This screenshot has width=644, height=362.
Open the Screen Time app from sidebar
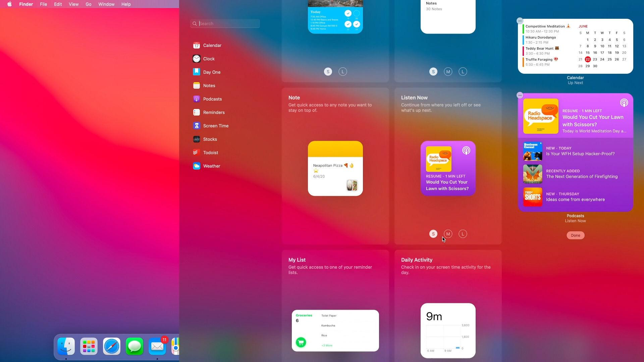click(215, 126)
